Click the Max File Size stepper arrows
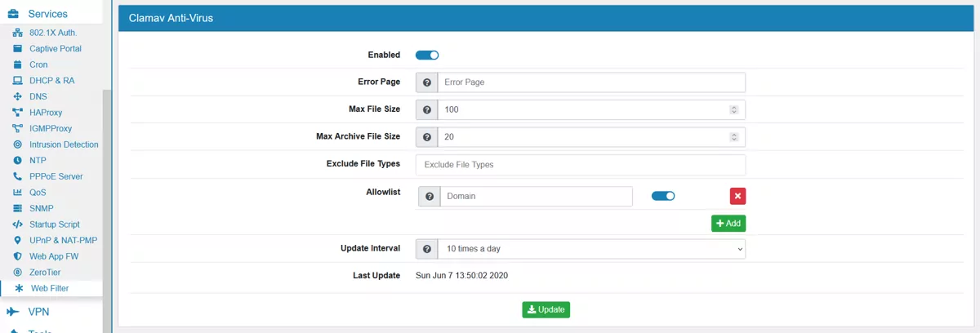Screen dimensions: 980x333 point(733,110)
